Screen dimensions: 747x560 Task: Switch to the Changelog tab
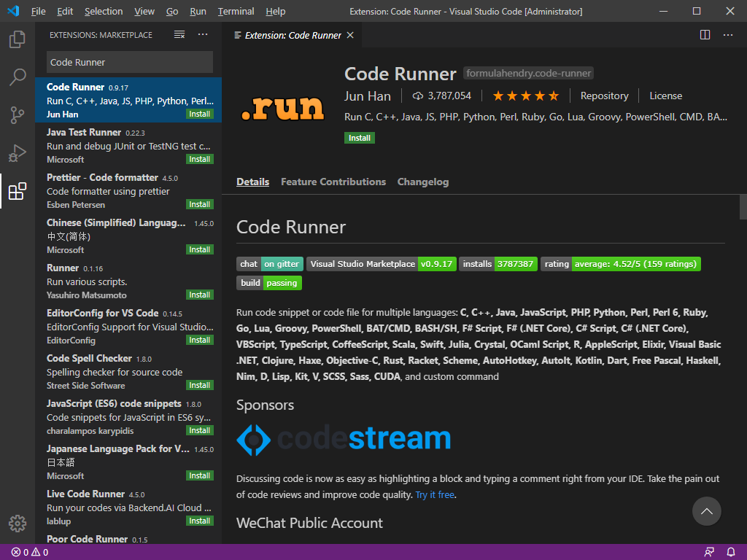(423, 182)
